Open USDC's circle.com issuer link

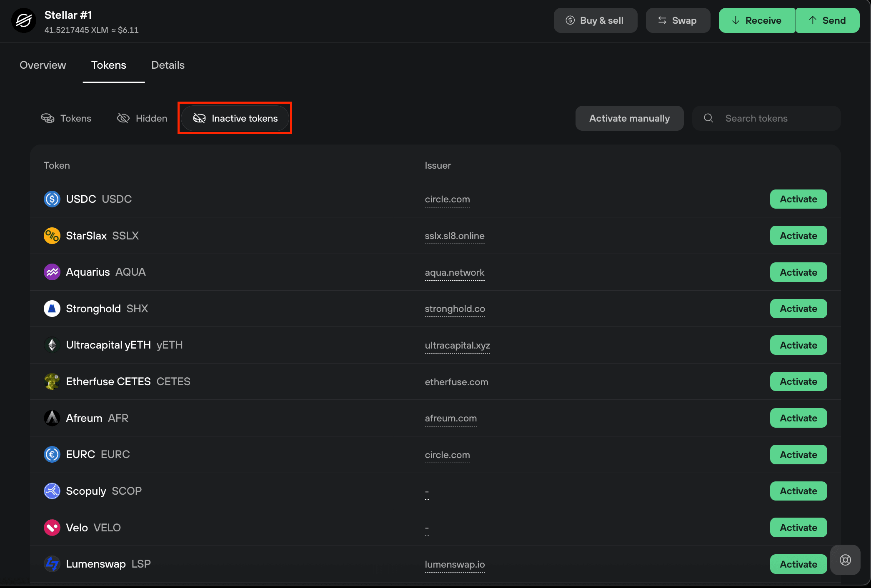[x=447, y=199]
